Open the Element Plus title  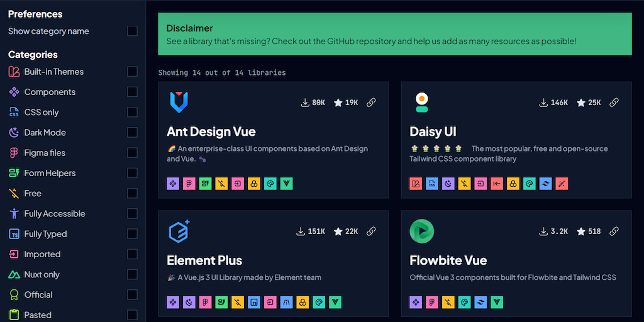204,260
